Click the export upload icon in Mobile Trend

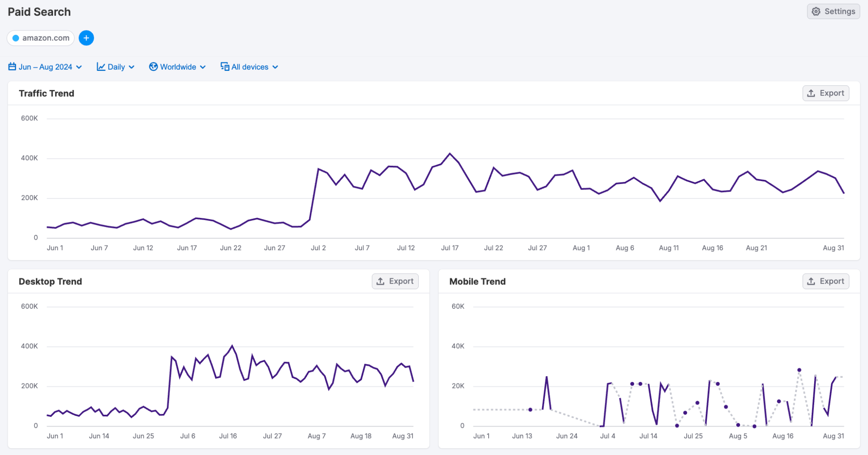[812, 281]
